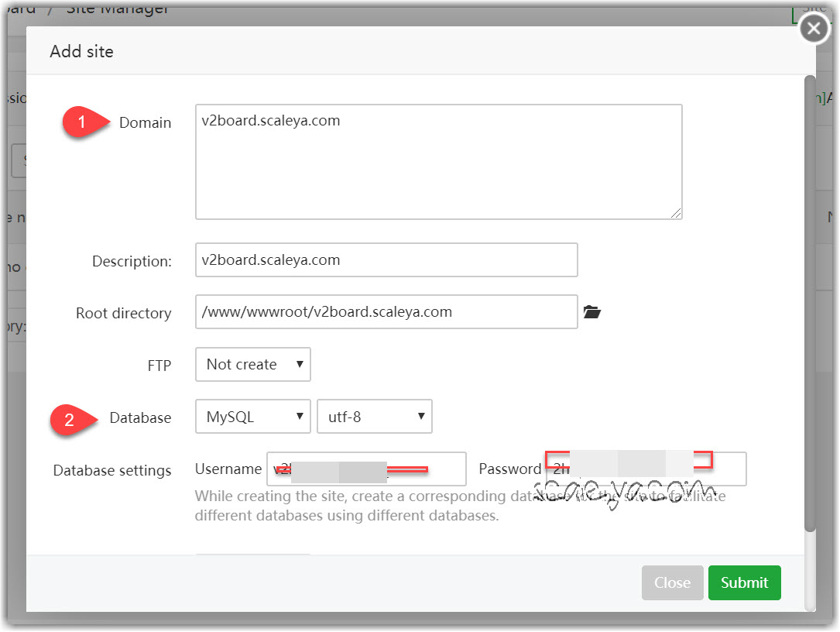Open the utf-8 charset dropdown
Screen dimensions: 840x632
coord(375,417)
